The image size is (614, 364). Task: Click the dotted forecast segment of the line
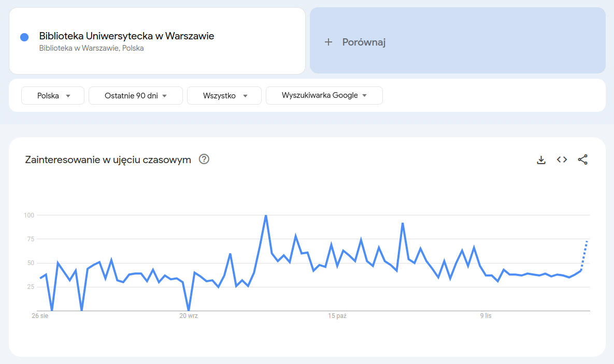(x=584, y=255)
